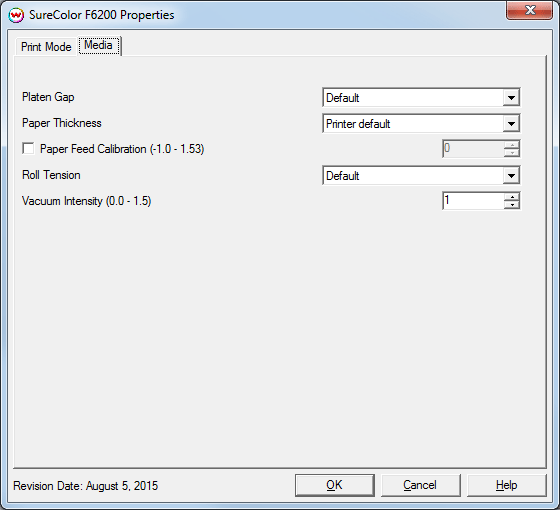Close the SureColor F6200 Properties dialog
Screen dimensions: 560x510
coord(529,10)
